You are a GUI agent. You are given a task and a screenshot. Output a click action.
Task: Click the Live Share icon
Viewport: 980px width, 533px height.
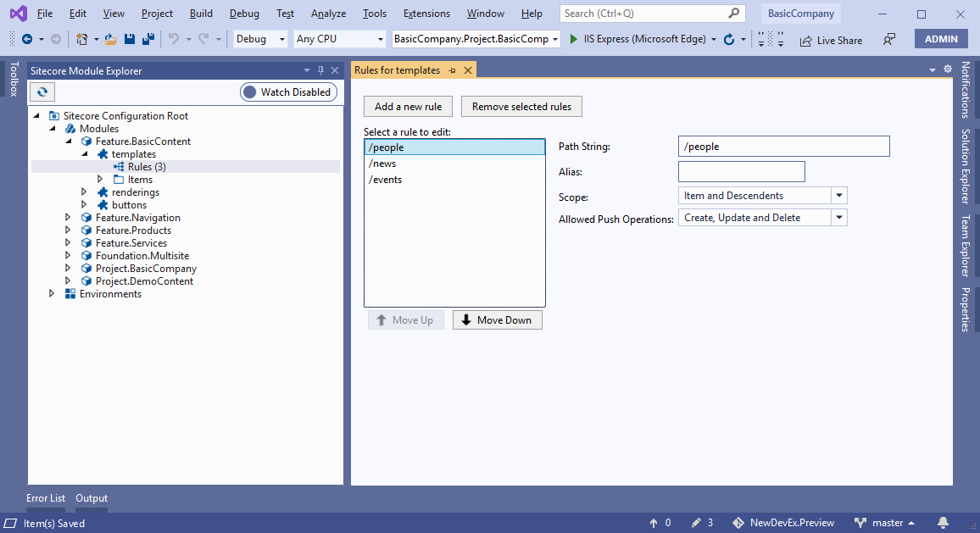(x=805, y=41)
